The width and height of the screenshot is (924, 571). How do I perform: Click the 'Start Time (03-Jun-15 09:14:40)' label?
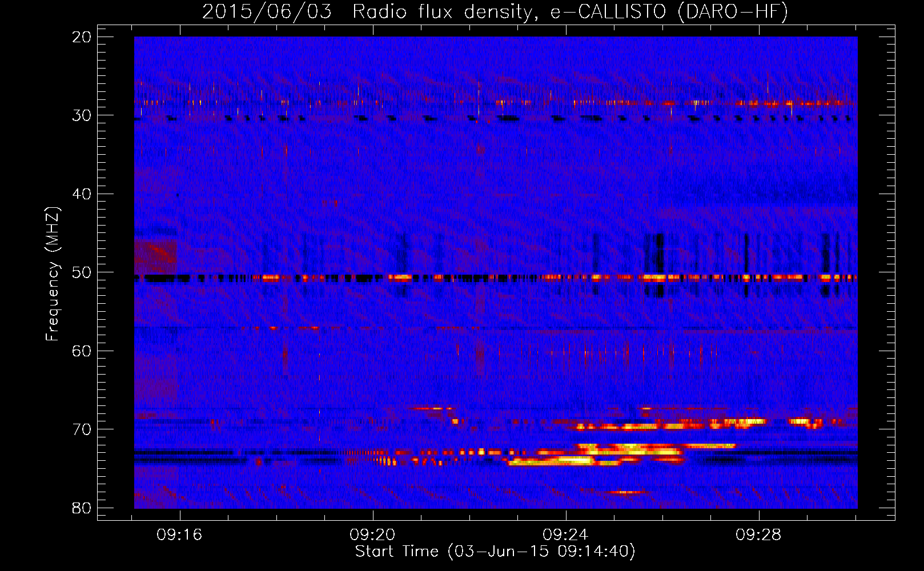click(x=495, y=552)
